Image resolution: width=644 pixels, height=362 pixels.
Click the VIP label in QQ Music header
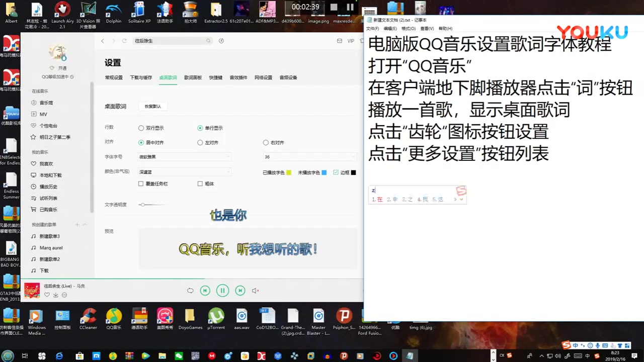pyautogui.click(x=351, y=41)
